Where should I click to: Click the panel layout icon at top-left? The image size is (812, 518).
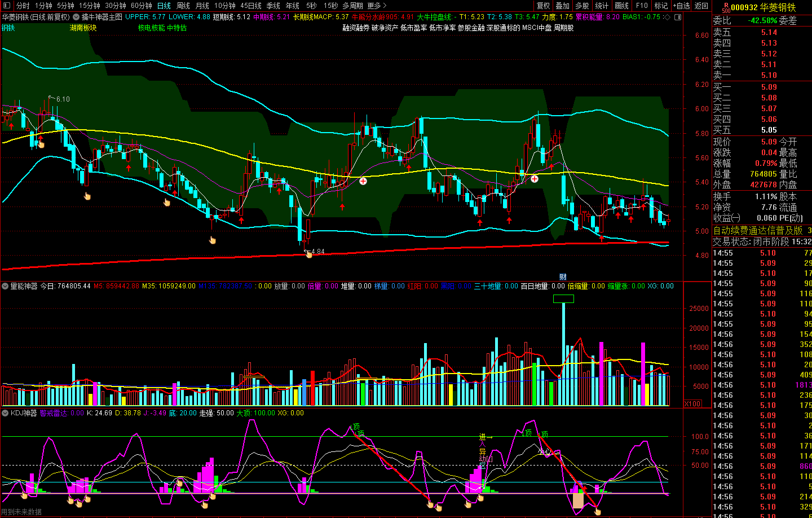pyautogui.click(x=7, y=6)
